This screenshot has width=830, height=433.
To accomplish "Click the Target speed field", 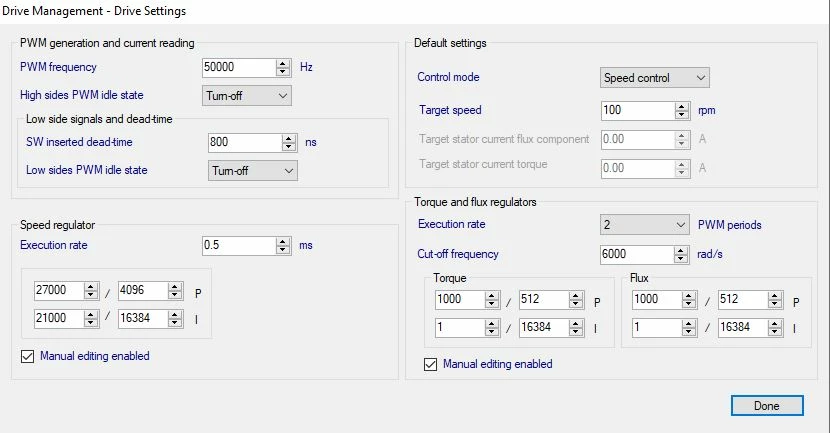I will (638, 111).
